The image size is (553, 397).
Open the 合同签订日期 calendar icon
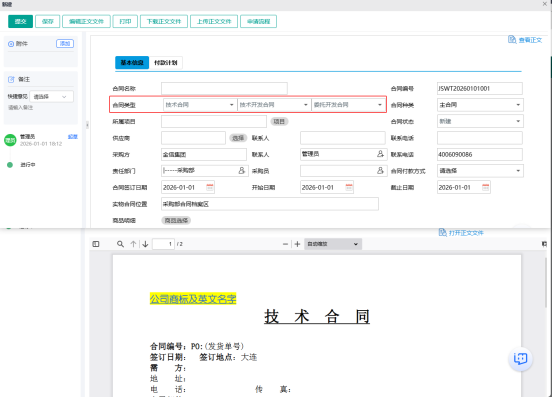pos(210,187)
